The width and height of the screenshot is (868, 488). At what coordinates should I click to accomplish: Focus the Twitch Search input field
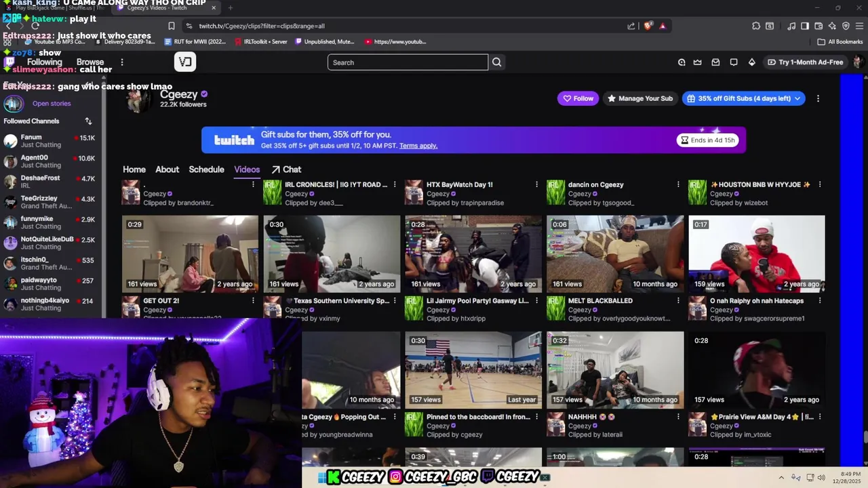(408, 62)
